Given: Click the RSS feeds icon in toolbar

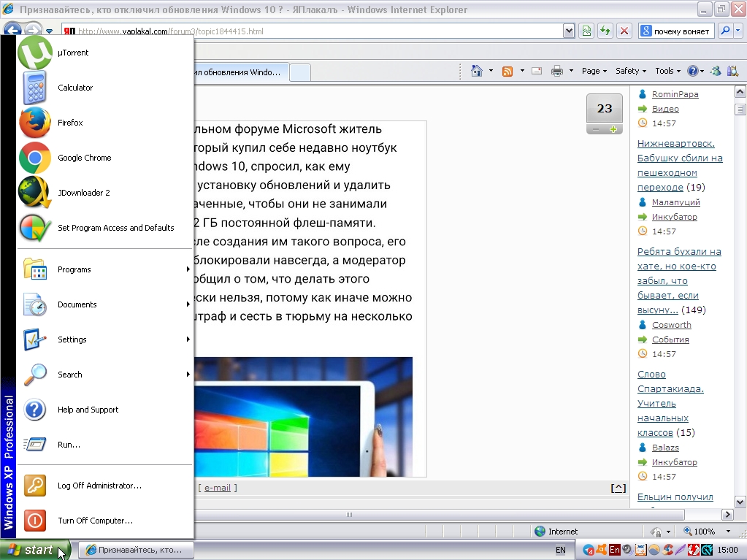Looking at the screenshot, I should click(507, 71).
